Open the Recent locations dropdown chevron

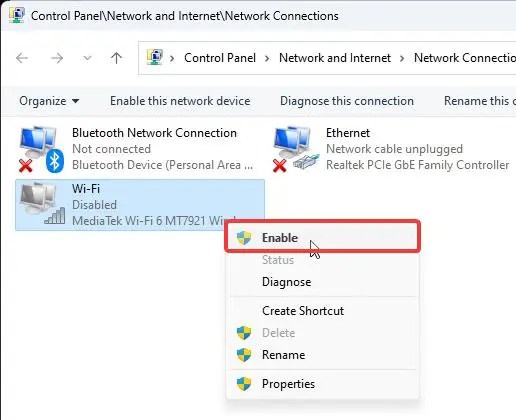pyautogui.click(x=87, y=59)
